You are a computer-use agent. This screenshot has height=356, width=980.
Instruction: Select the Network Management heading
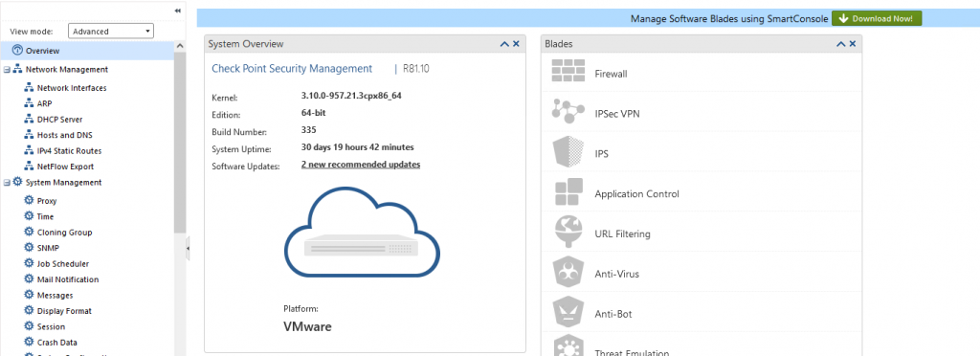coord(67,69)
